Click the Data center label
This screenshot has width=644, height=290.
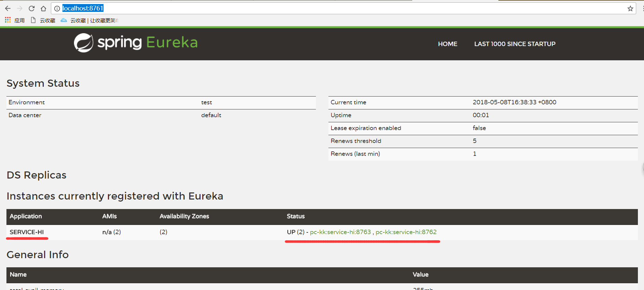point(25,115)
